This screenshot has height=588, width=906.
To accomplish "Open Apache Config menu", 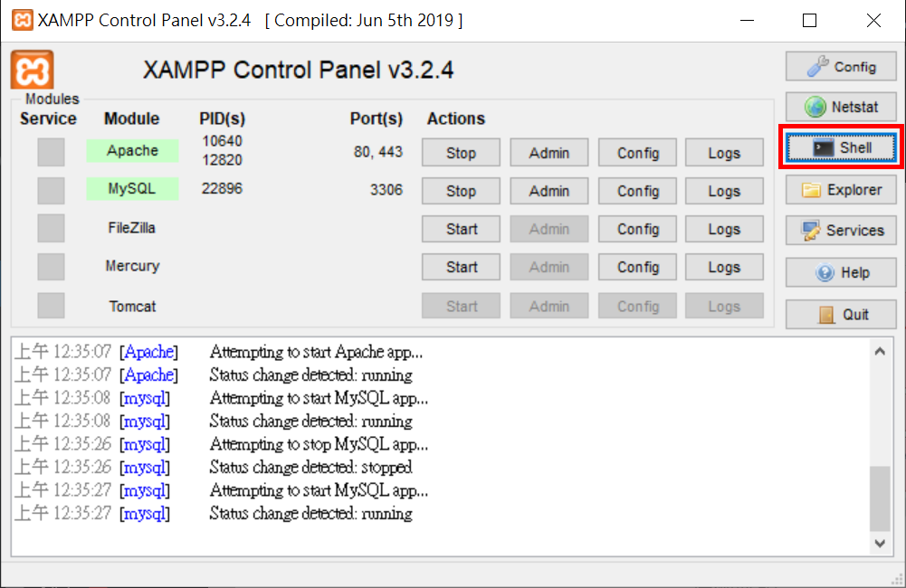I will coord(637,153).
